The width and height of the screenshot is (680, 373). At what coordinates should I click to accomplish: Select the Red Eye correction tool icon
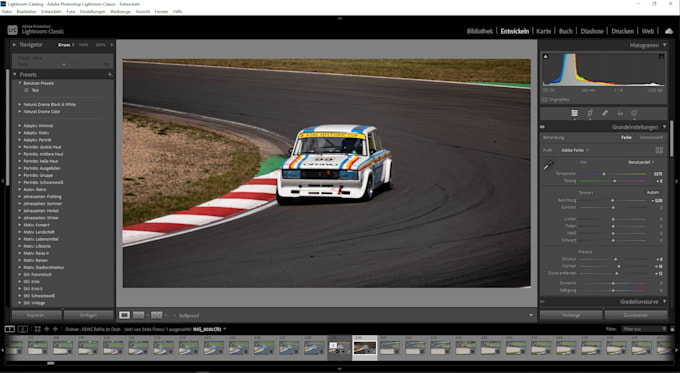click(x=620, y=113)
